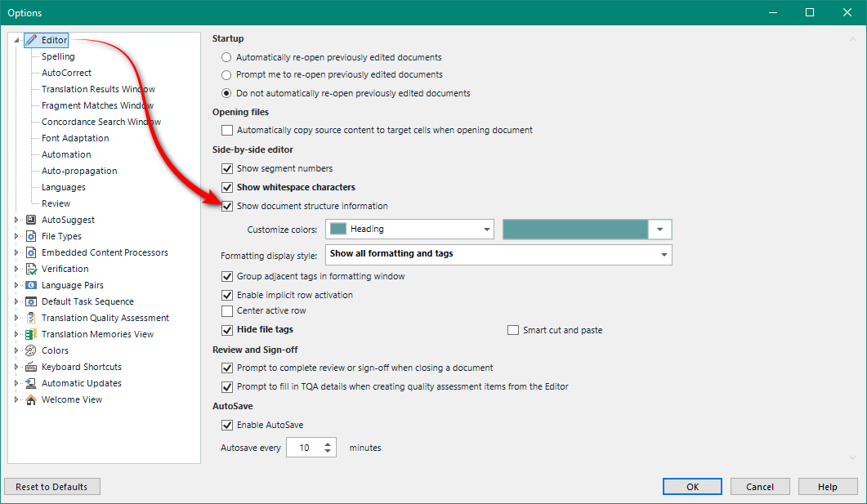Select AutoCorrect in the options tree

[66, 73]
